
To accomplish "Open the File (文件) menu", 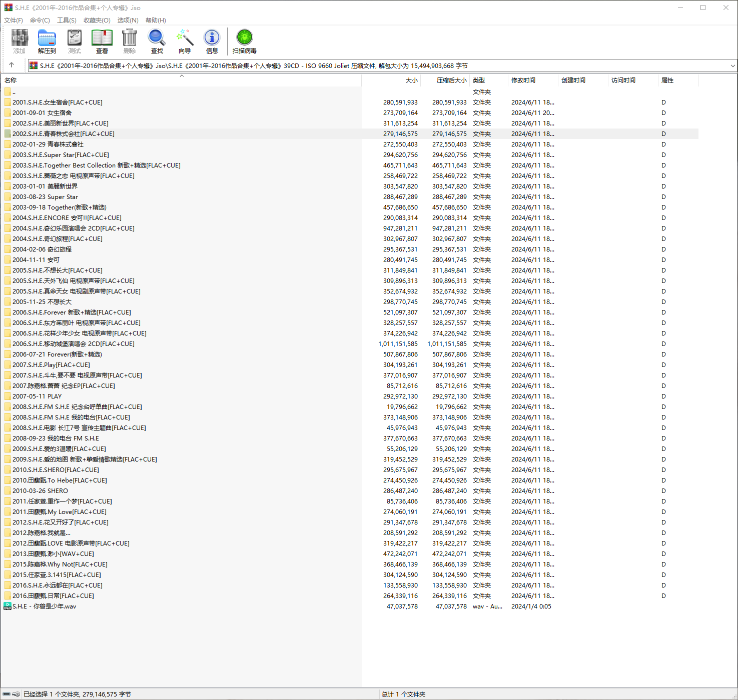I will tap(14, 20).
